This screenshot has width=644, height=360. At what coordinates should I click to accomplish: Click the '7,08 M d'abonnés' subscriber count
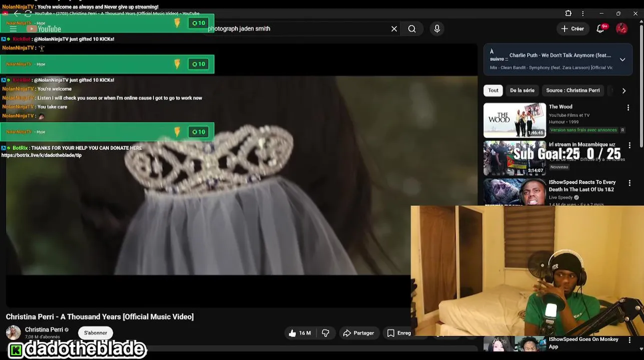[43, 337]
